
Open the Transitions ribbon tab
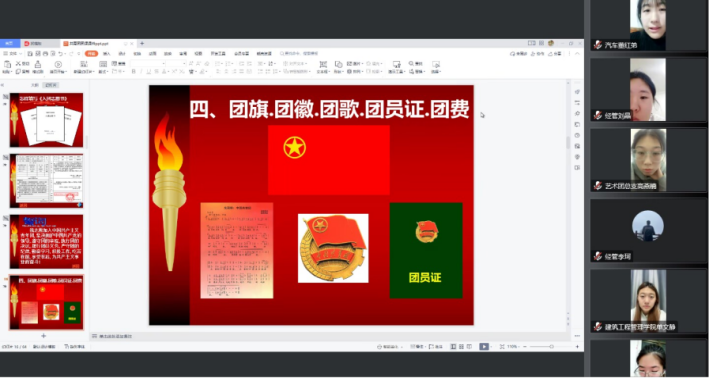point(137,53)
